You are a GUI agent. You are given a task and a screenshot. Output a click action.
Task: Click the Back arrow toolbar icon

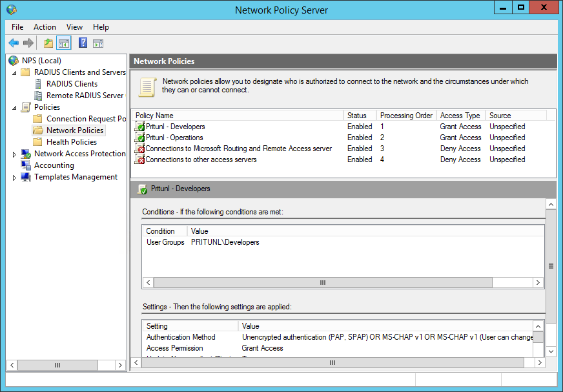[14, 43]
